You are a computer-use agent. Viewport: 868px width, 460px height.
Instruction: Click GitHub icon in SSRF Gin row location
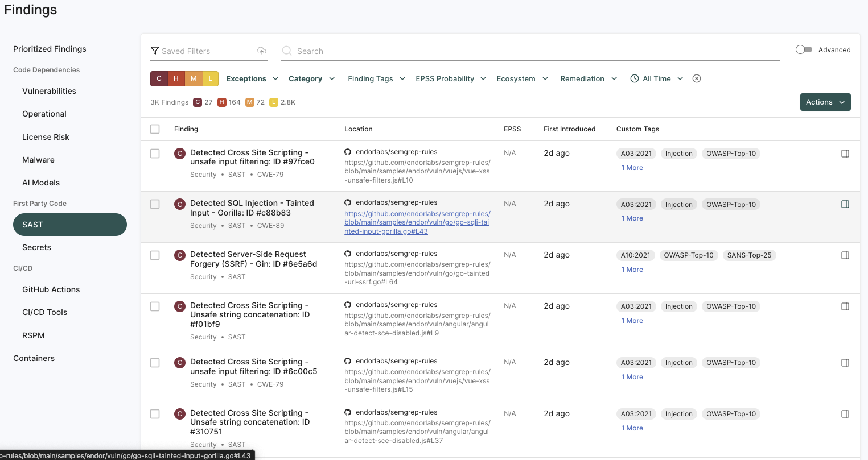click(348, 254)
